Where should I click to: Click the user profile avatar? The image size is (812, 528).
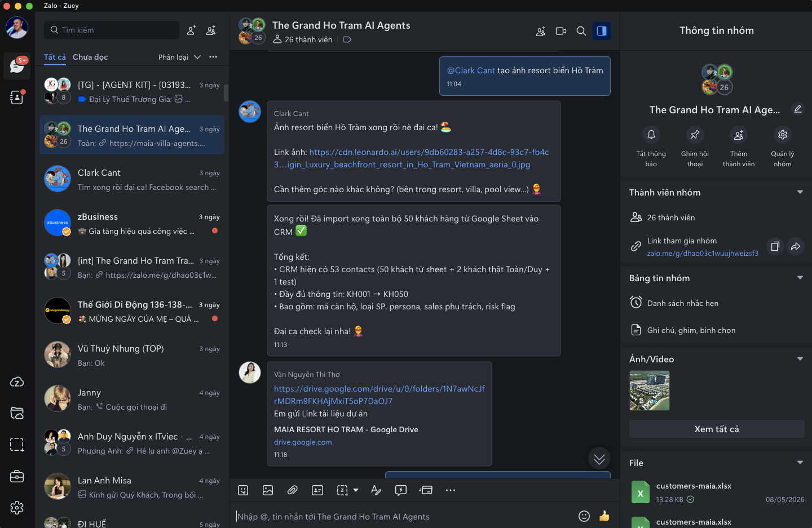coord(17,28)
